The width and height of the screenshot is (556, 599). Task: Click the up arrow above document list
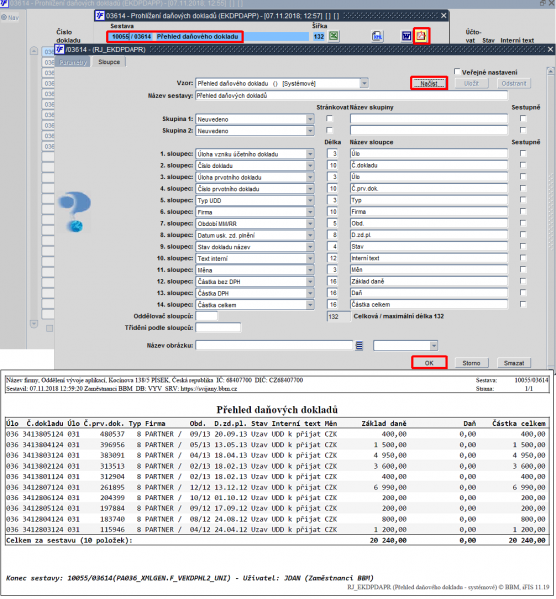click(34, 51)
